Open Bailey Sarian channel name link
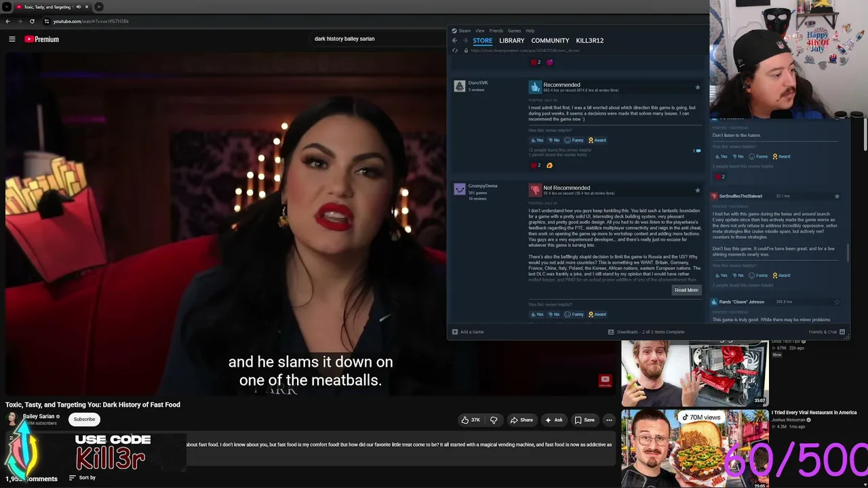 [x=39, y=416]
